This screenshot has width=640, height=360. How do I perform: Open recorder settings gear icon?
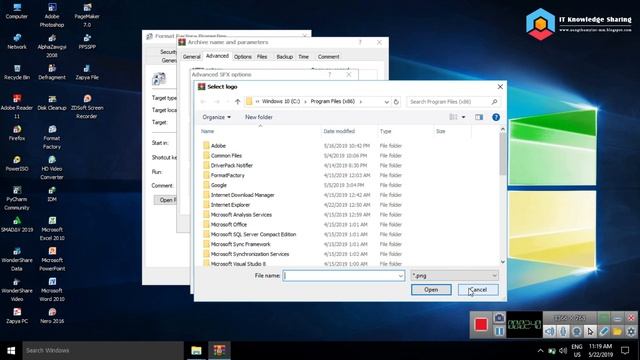click(631, 331)
